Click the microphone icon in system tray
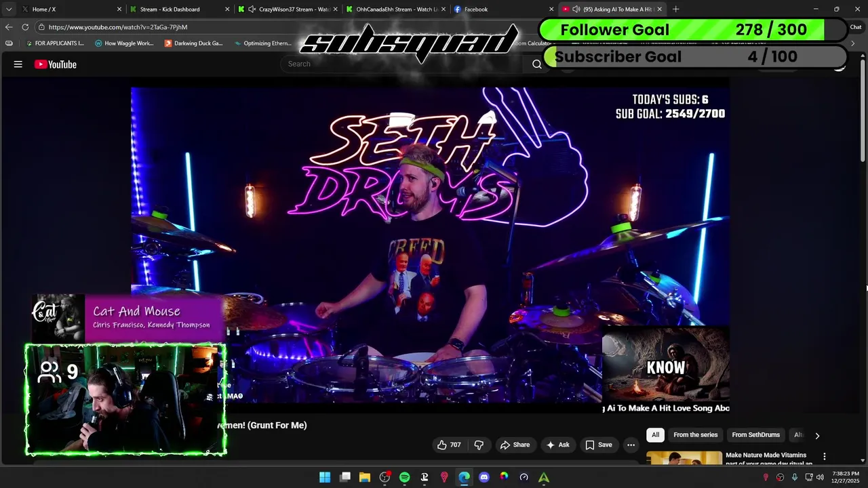Viewport: 868px width, 488px height. pyautogui.click(x=794, y=477)
